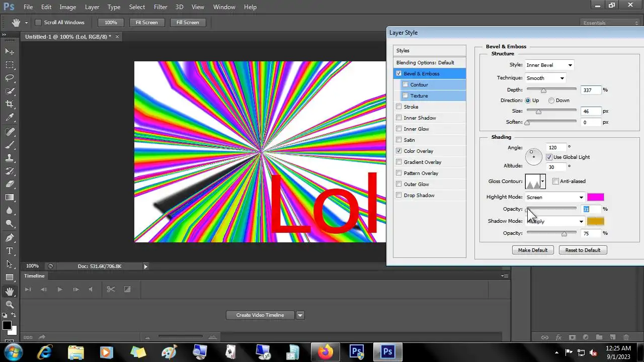
Task: Open the Gloss Contour picker arrow
Action: [542, 181]
